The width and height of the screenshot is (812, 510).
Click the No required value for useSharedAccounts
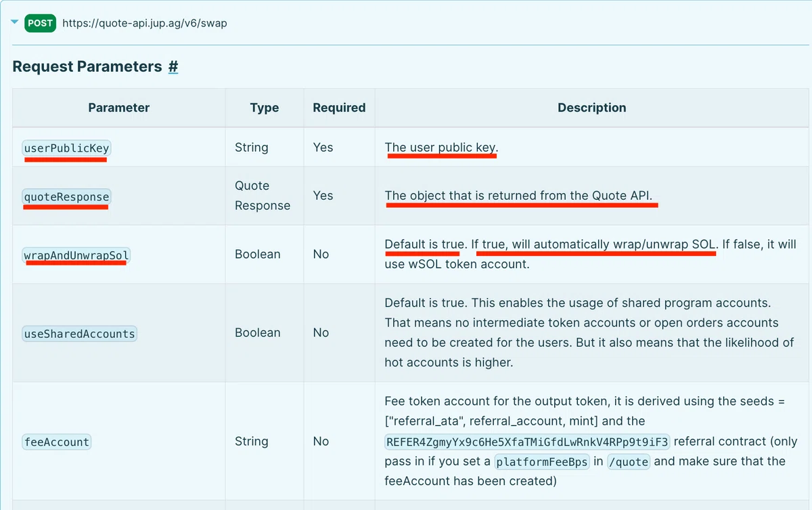coord(321,333)
